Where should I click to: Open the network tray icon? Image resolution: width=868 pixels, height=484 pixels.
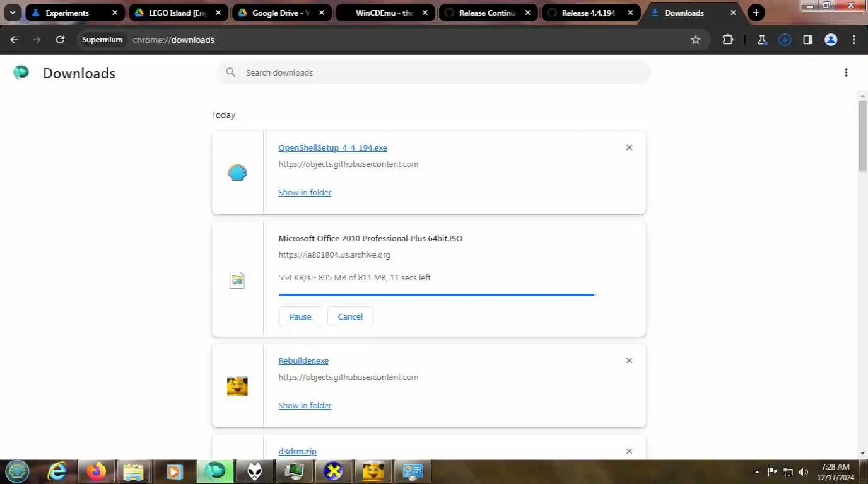click(x=789, y=472)
